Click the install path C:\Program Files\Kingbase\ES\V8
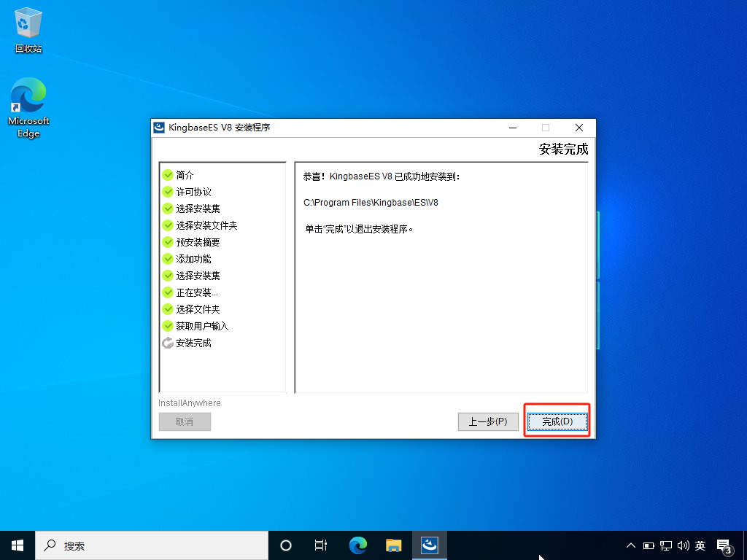 (371, 203)
